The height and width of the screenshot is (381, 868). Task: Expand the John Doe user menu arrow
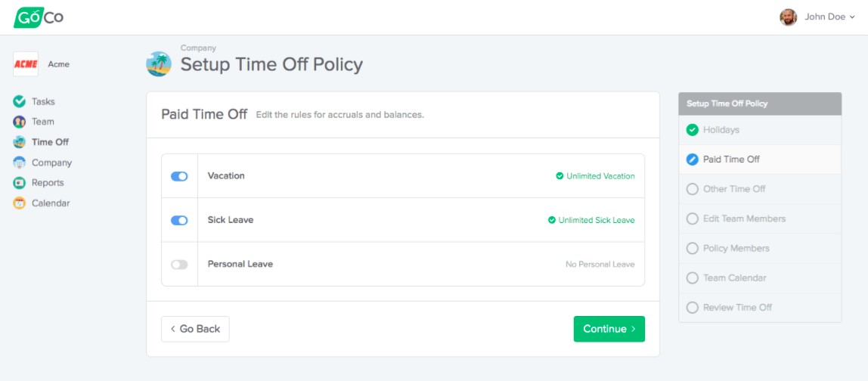[852, 17]
